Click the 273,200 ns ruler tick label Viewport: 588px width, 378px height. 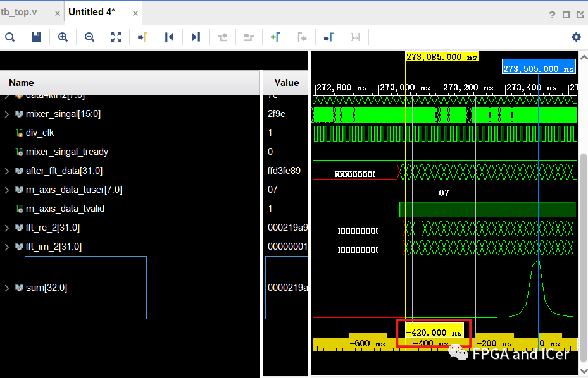pos(468,88)
